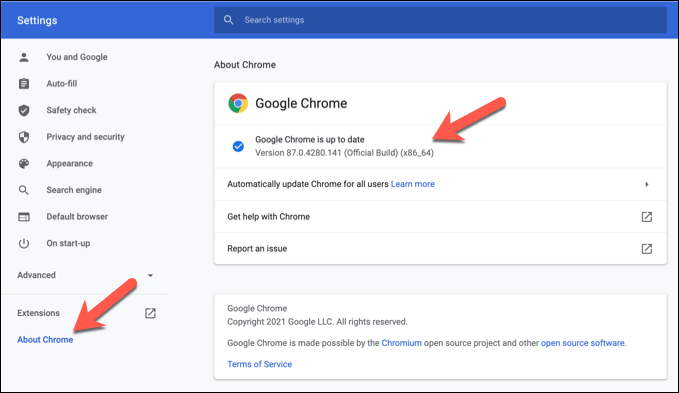The width and height of the screenshot is (679, 393).
Task: Click the clipboard icon beside Auto-fill
Action: [x=24, y=84]
